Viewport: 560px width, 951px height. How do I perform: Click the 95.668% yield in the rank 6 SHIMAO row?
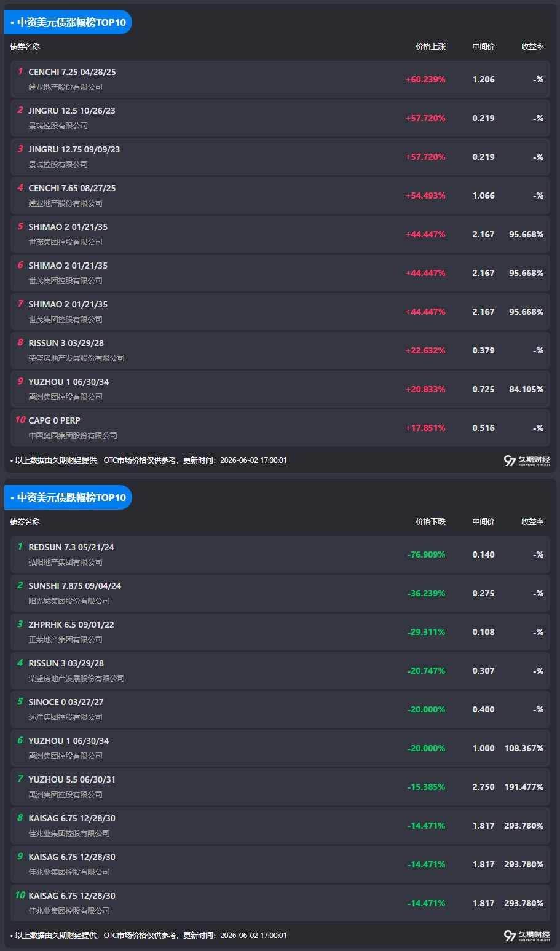[526, 273]
